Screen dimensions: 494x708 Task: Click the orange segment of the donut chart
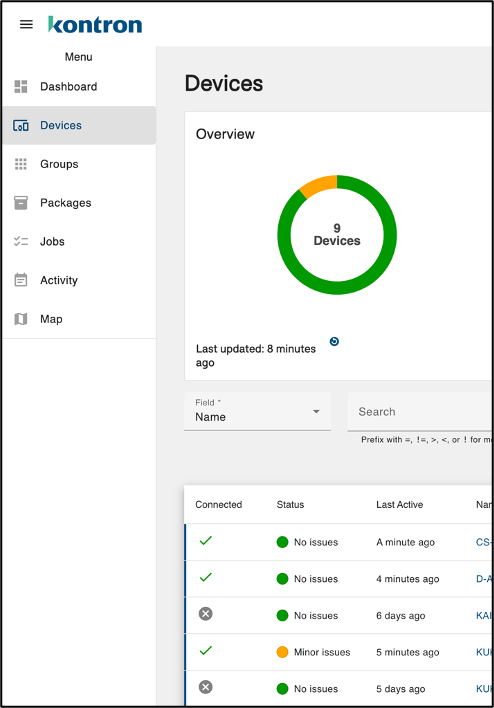coord(320,186)
